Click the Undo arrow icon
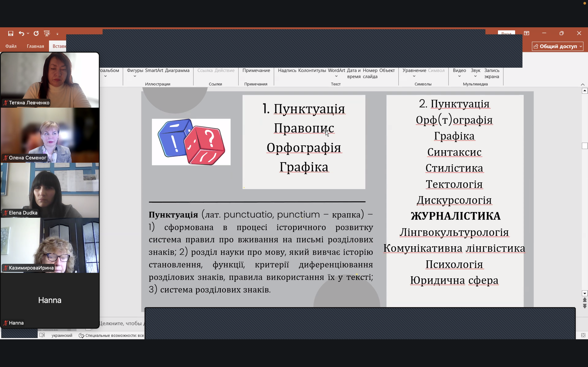 (21, 33)
